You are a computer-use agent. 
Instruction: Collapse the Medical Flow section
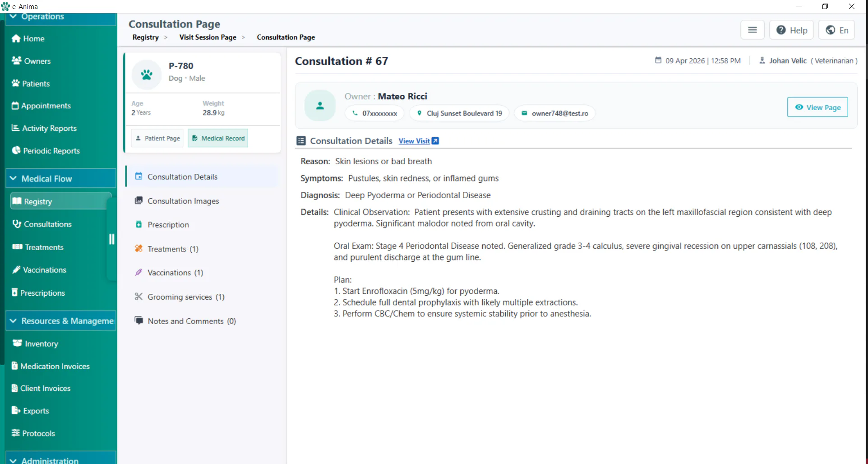tap(61, 178)
